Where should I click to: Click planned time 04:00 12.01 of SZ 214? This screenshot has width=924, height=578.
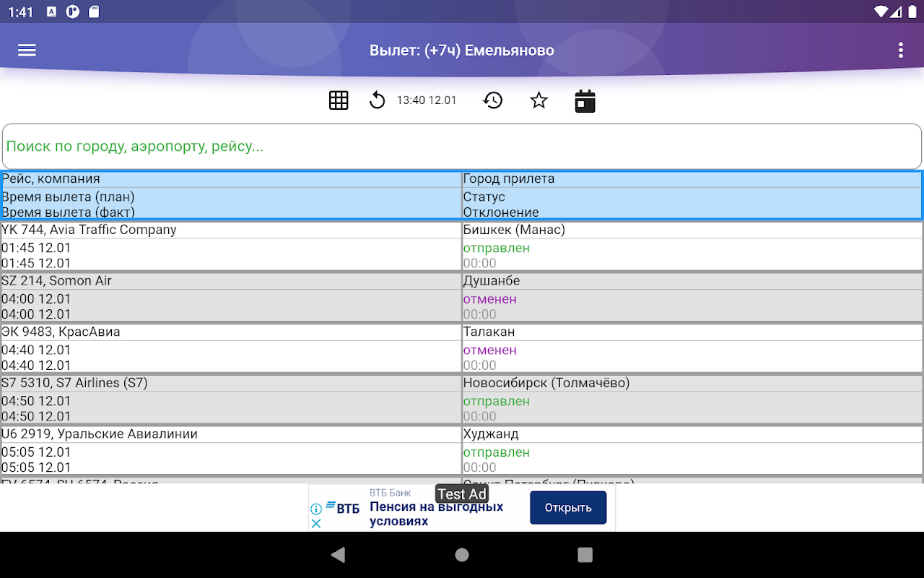click(36, 299)
